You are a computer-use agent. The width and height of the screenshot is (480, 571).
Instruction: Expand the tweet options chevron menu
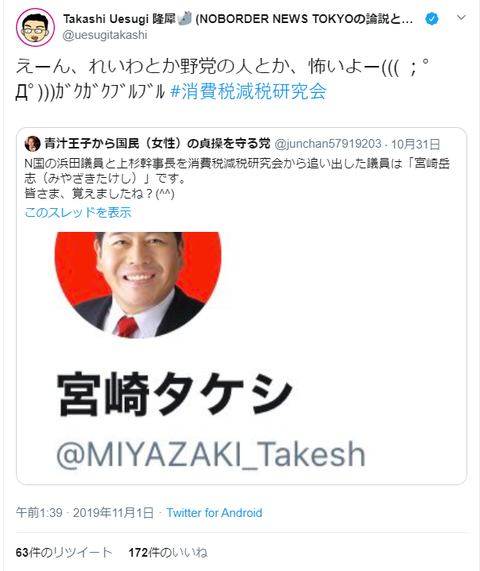(461, 17)
